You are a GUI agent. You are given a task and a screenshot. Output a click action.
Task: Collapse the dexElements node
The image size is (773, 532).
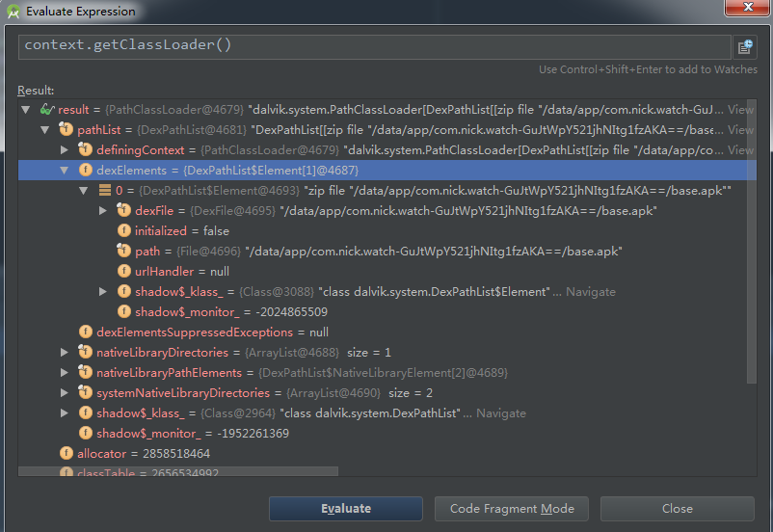tap(65, 171)
